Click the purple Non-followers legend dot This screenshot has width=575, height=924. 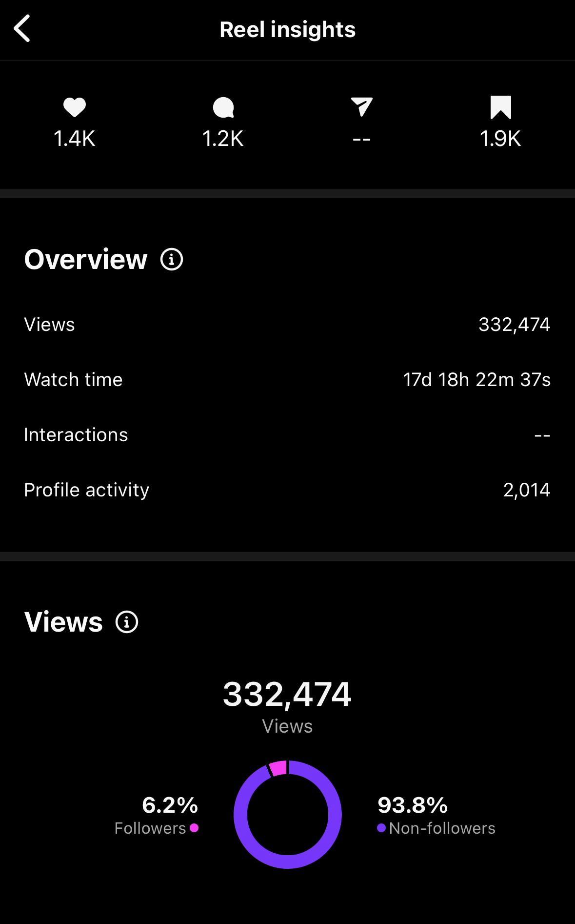point(381,828)
